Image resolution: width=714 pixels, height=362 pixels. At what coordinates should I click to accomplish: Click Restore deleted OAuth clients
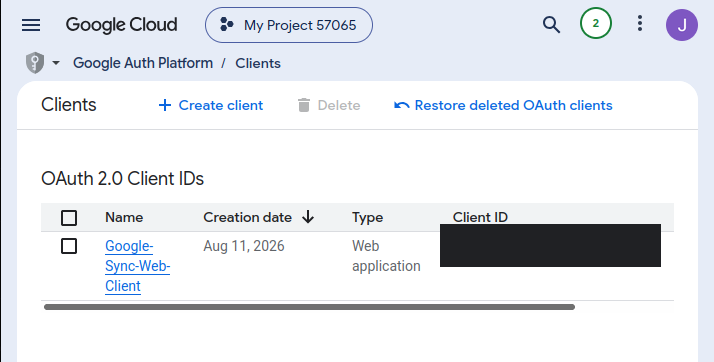pyautogui.click(x=513, y=105)
